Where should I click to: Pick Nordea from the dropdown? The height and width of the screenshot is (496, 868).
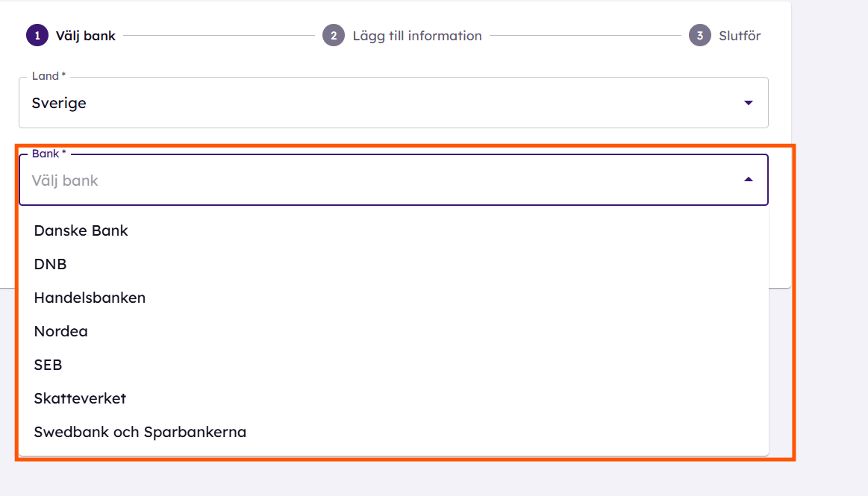tap(393, 331)
